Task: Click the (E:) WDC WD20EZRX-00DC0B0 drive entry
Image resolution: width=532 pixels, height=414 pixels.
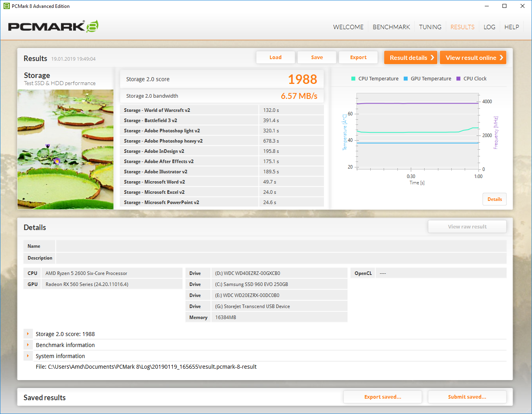Action: click(279, 295)
